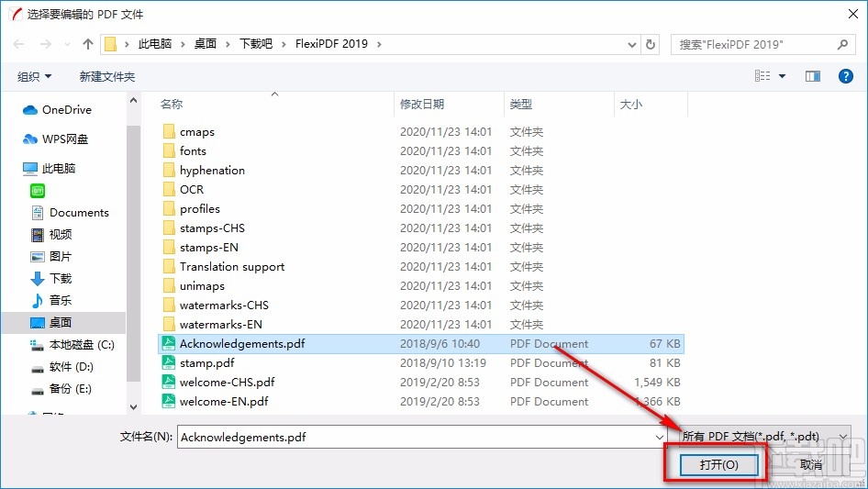Expand the address bar history dropdown
Screen dimensions: 868x489
point(631,45)
